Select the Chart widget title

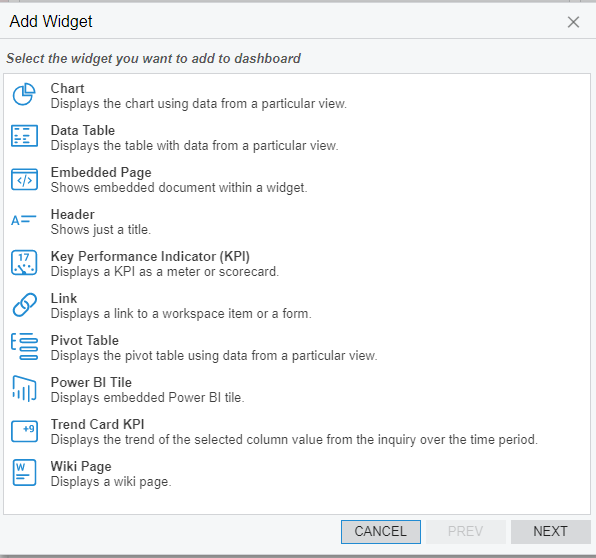pos(67,88)
